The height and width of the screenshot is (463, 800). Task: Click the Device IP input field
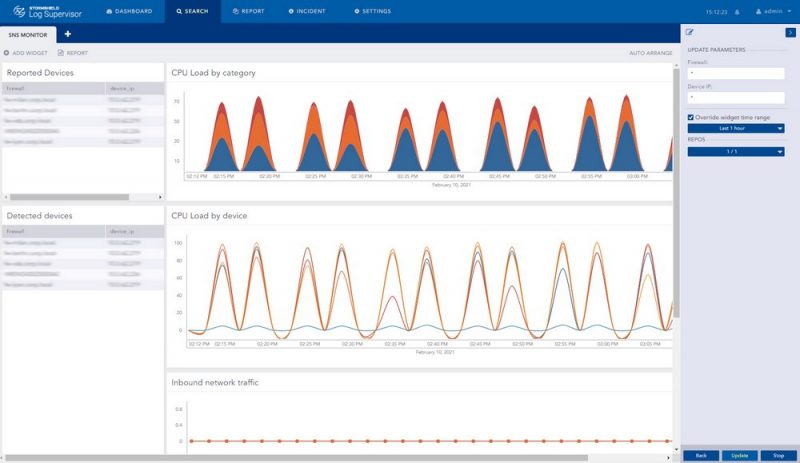(735, 98)
